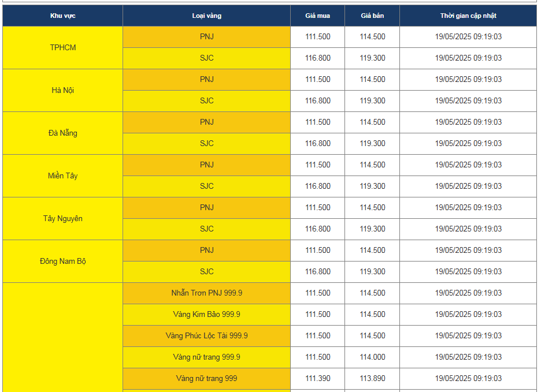The height and width of the screenshot is (392, 541).
Task: Click SJC gold type under Hà Nội
Action: click(x=206, y=101)
